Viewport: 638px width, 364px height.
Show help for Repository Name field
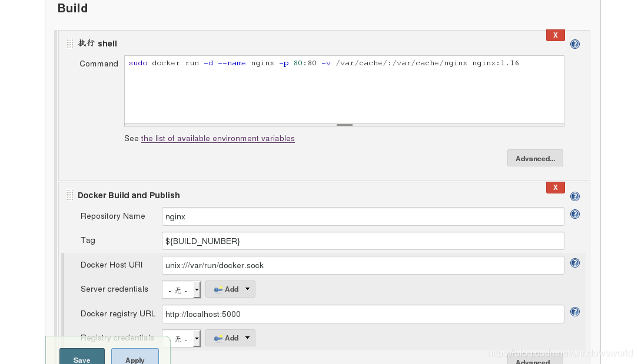click(575, 214)
